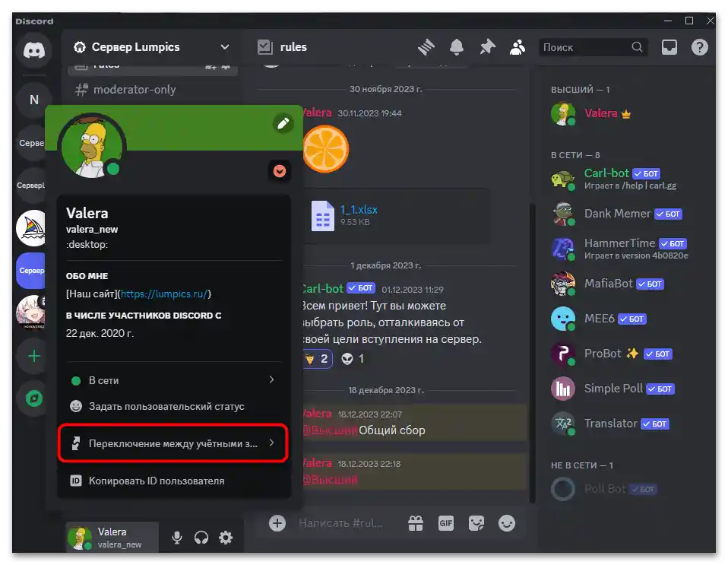728x565 pixels.
Task: Expand В сети status submenu
Action: coord(174,380)
